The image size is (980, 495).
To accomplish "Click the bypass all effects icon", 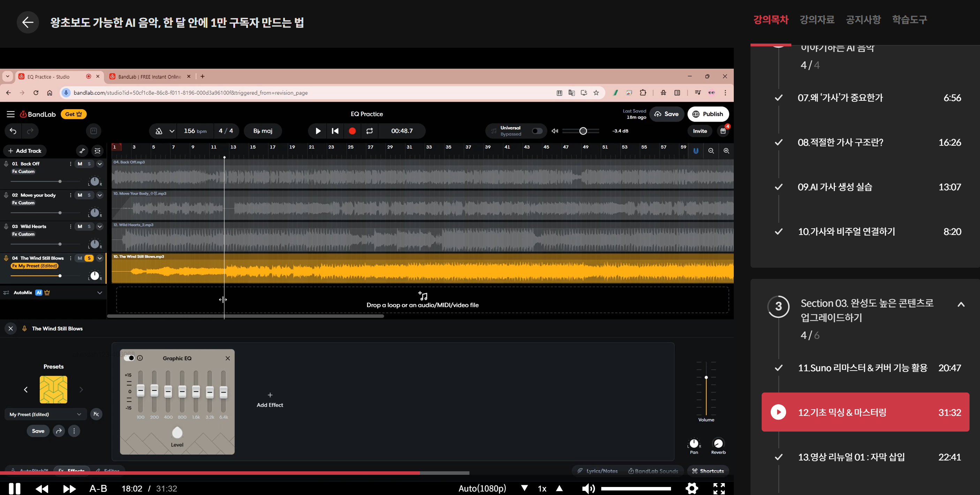I will tap(96, 414).
